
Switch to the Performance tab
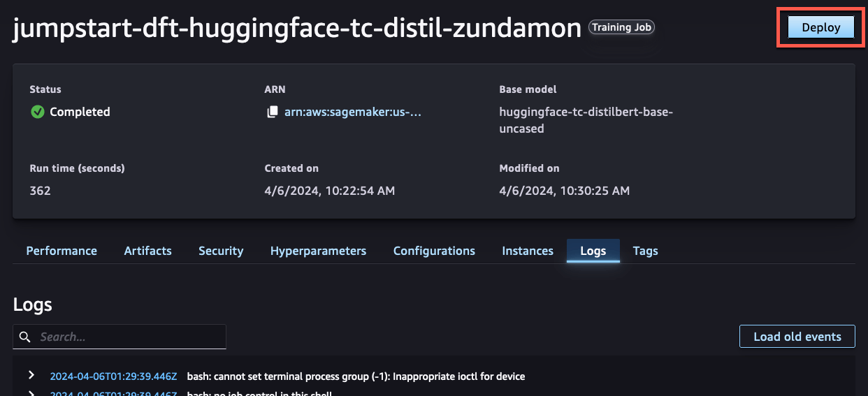[62, 251]
